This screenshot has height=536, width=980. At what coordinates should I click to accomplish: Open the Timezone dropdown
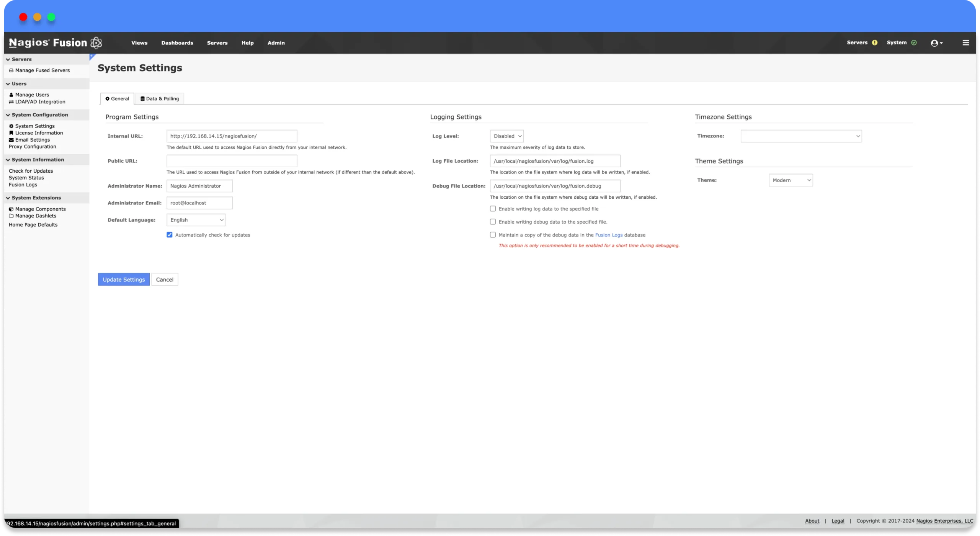[x=801, y=136]
